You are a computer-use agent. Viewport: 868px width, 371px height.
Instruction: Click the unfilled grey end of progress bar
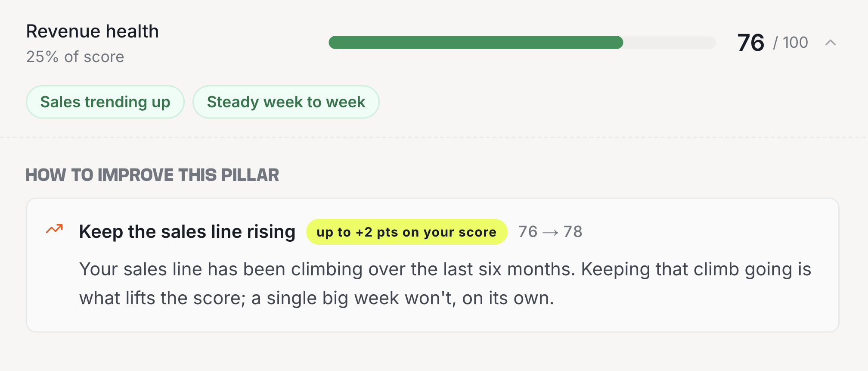tap(670, 43)
